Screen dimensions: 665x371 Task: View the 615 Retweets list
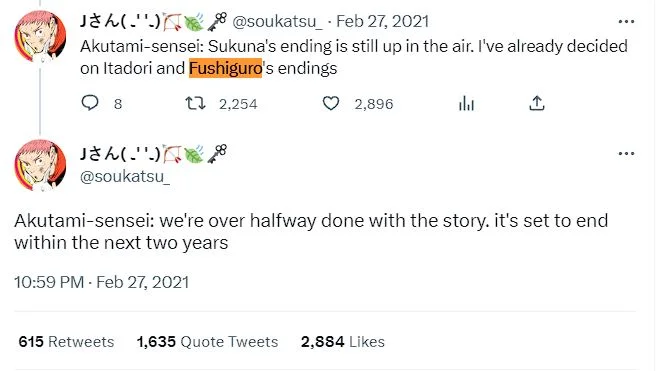67,342
